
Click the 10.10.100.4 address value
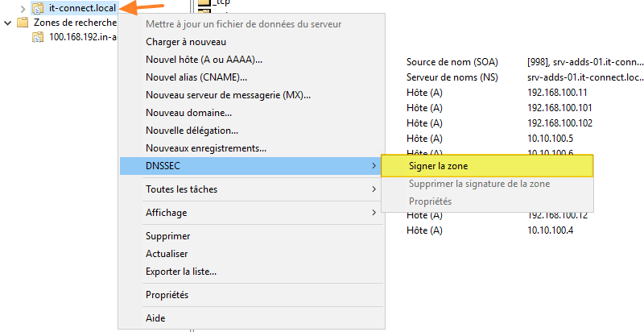point(551,230)
